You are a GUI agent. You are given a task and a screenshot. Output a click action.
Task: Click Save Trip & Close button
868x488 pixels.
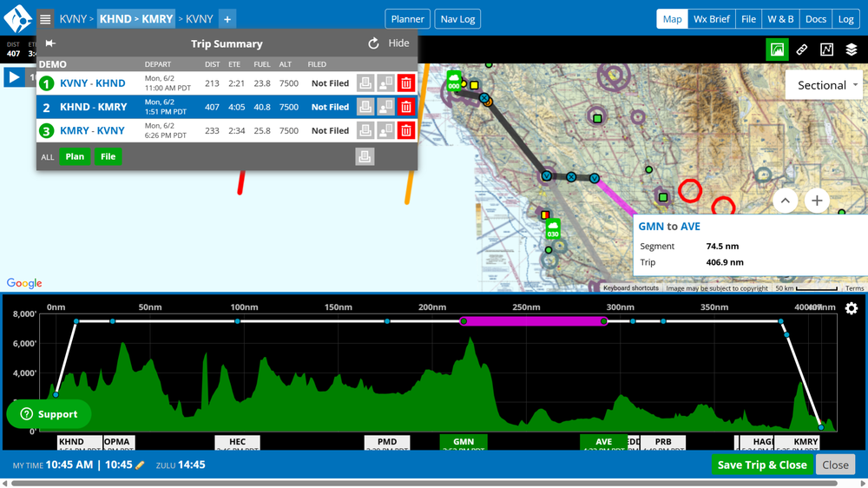[762, 465]
